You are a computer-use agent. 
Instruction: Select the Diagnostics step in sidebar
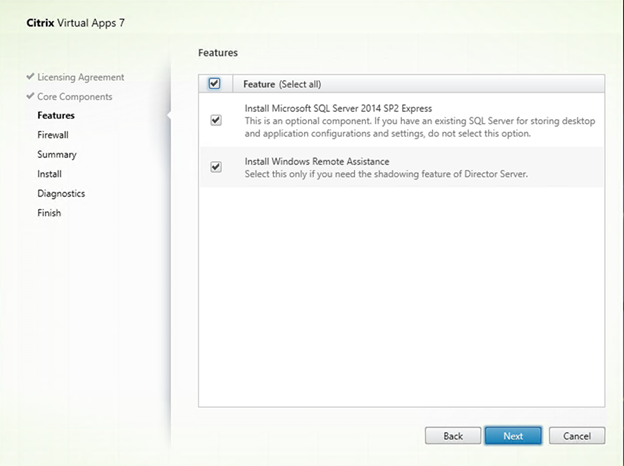point(61,193)
